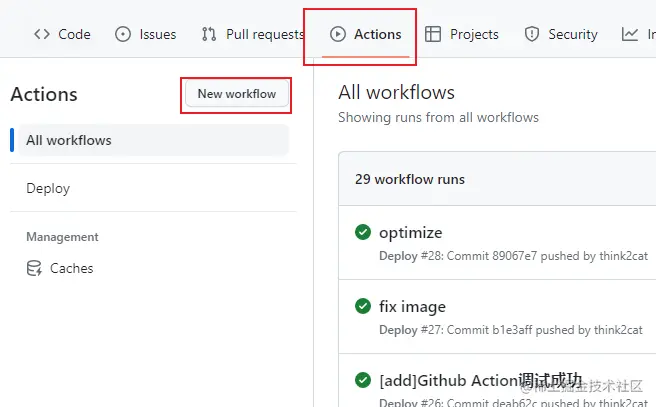
Task: Click the New workflow button
Action: (237, 94)
